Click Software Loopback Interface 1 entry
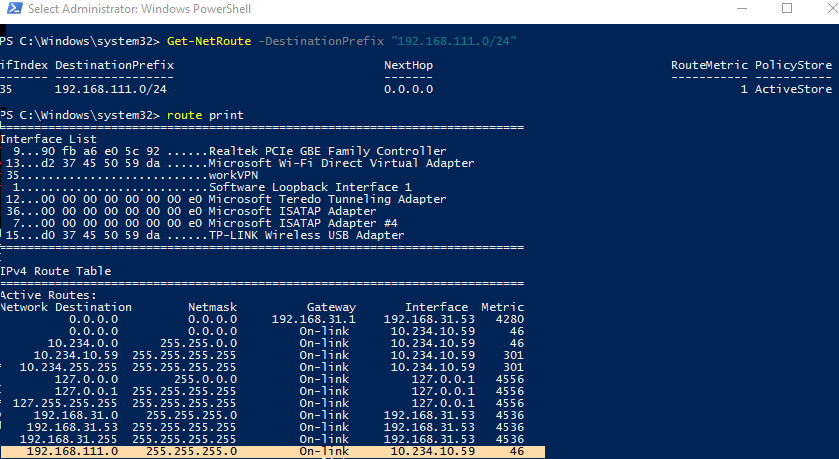Image resolution: width=839 pixels, height=459 pixels. point(212,187)
